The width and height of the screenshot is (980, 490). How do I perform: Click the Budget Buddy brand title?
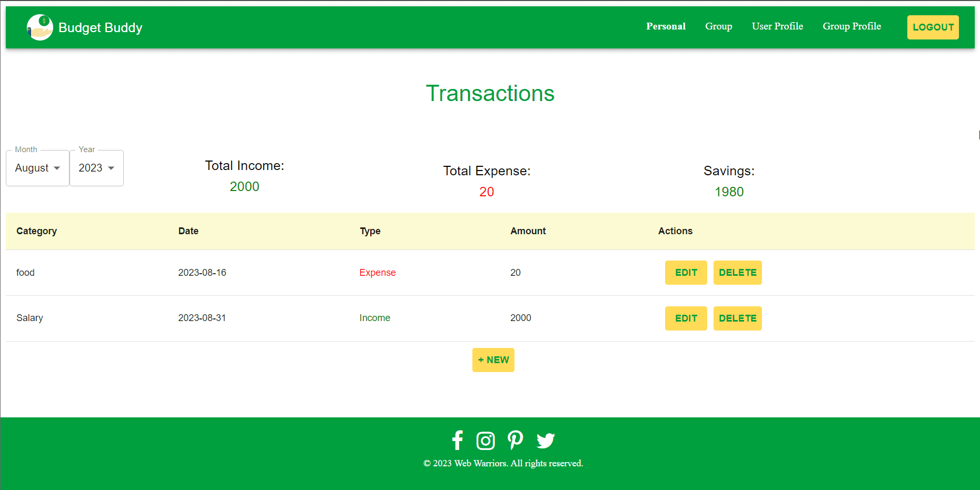100,27
